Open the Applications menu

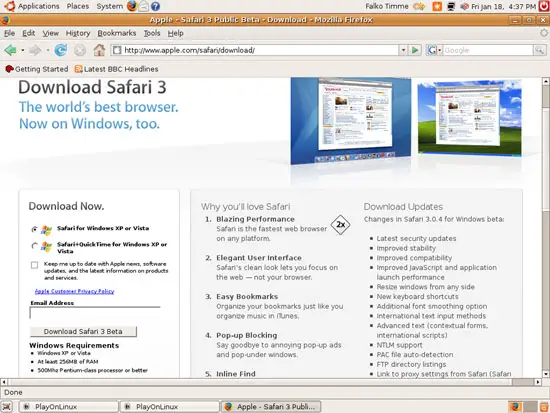click(x=39, y=6)
